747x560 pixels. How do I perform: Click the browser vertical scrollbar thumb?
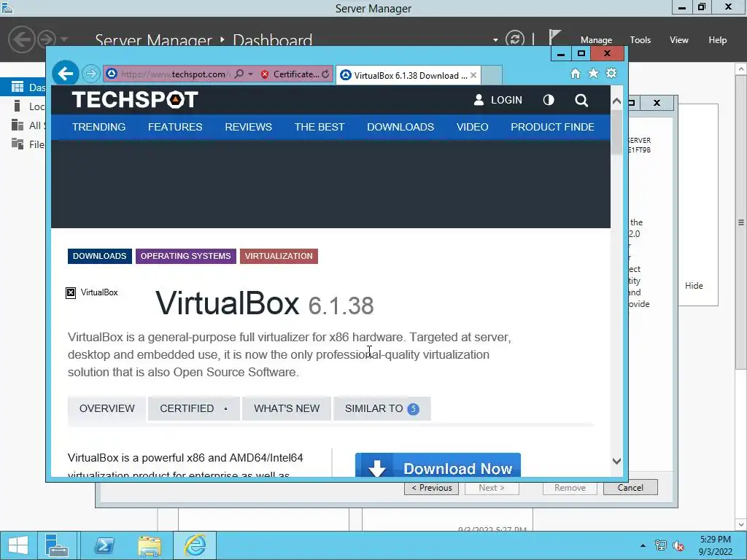pyautogui.click(x=616, y=132)
